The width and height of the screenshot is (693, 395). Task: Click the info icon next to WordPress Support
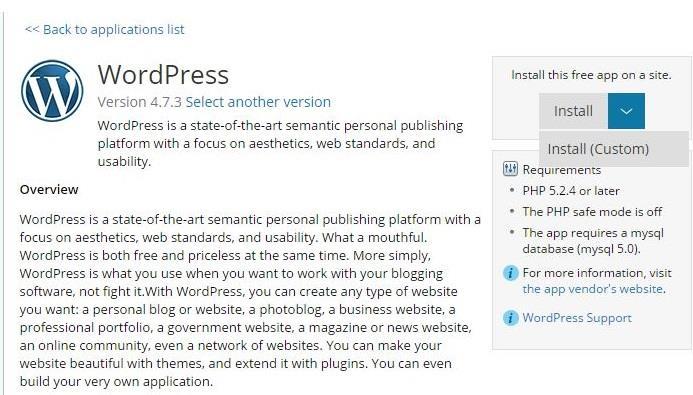[510, 318]
